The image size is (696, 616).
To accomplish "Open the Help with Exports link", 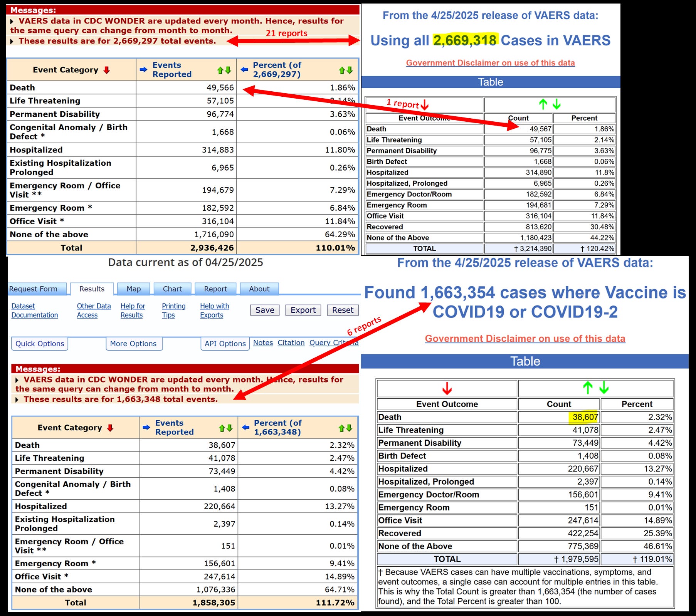I will tap(214, 311).
